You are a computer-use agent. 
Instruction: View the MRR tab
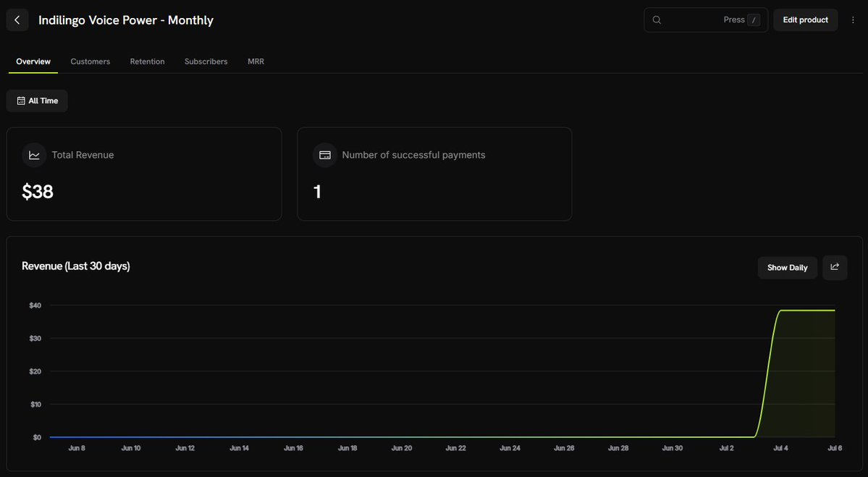click(256, 62)
